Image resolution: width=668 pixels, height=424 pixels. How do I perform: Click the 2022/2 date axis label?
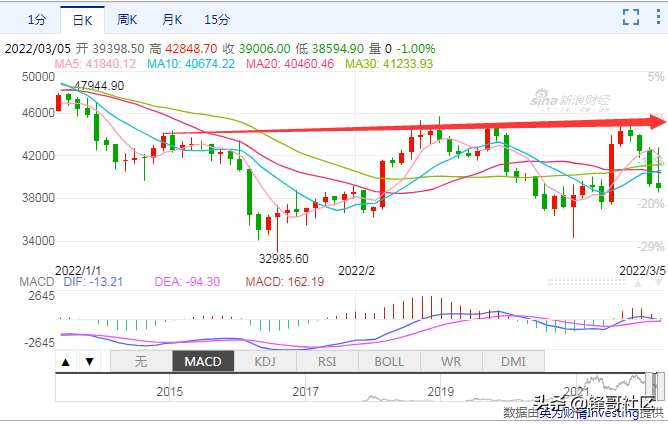(x=356, y=271)
